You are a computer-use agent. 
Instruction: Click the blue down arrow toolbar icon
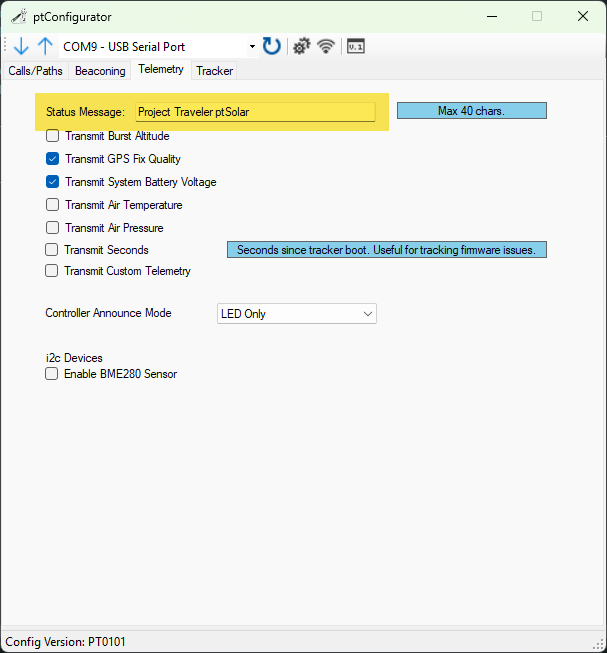(21, 46)
